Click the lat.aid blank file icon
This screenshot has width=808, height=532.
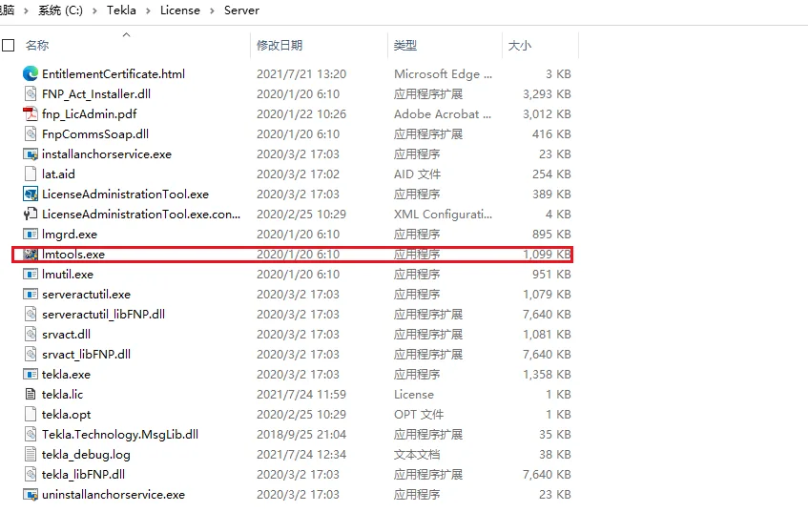click(31, 174)
